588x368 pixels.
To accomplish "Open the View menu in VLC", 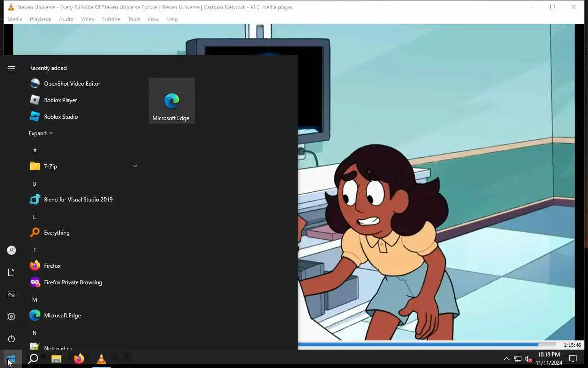I will click(x=153, y=19).
